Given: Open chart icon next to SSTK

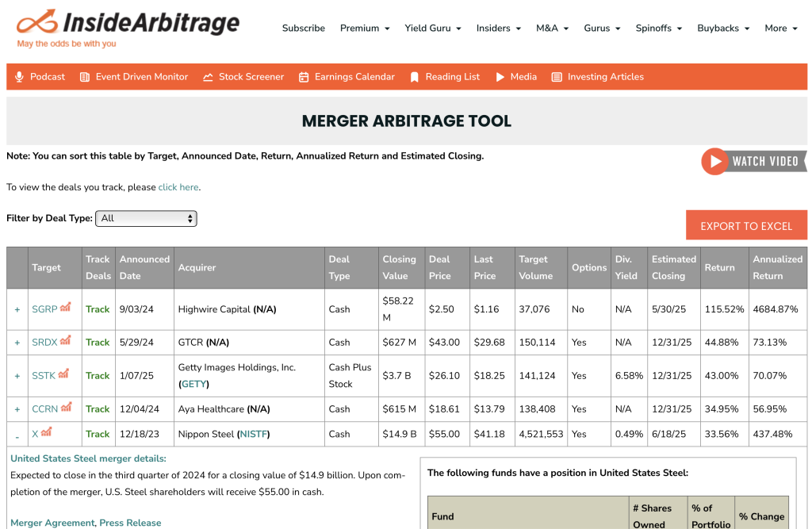Looking at the screenshot, I should [67, 374].
